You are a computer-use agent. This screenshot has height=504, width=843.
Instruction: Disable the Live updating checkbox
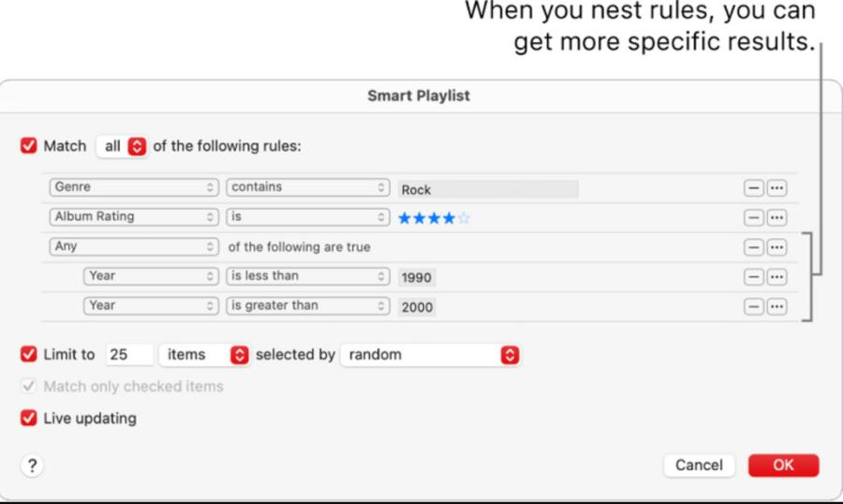click(28, 418)
